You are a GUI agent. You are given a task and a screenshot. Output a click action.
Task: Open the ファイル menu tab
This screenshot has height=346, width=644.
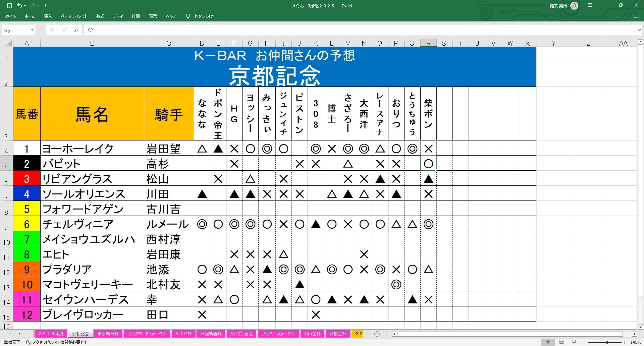click(x=10, y=16)
